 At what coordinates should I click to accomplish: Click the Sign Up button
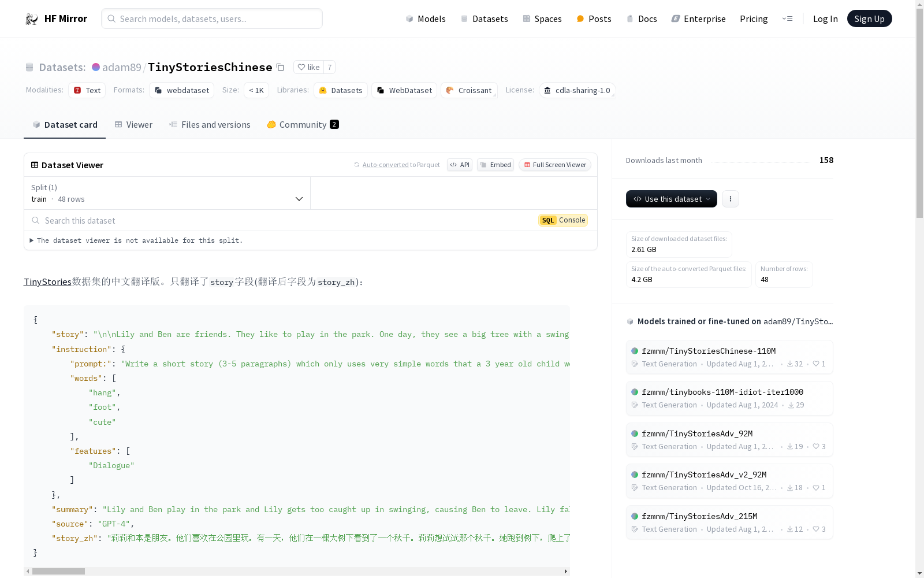point(869,18)
